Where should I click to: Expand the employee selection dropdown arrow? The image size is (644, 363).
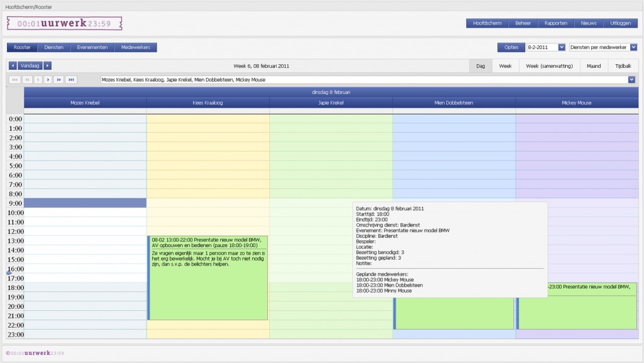(x=631, y=80)
